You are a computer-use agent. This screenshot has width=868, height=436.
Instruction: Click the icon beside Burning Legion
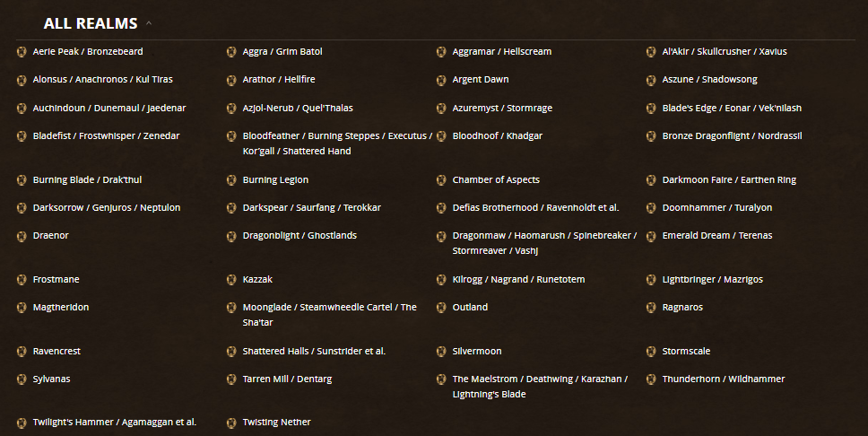tap(231, 180)
